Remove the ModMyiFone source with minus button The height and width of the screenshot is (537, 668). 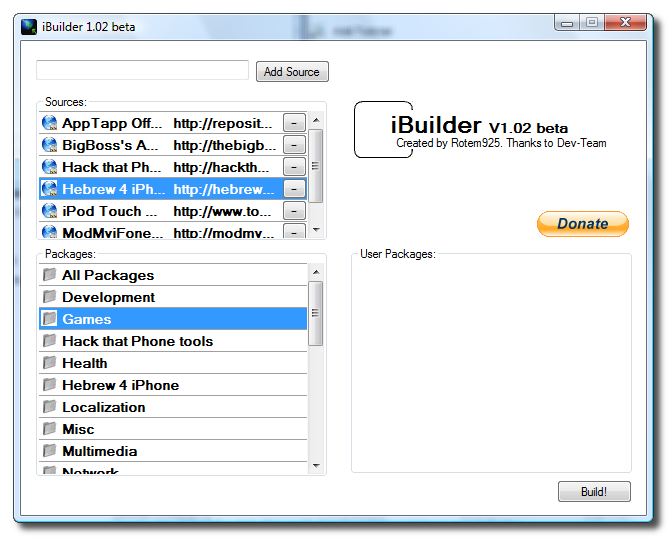point(294,231)
